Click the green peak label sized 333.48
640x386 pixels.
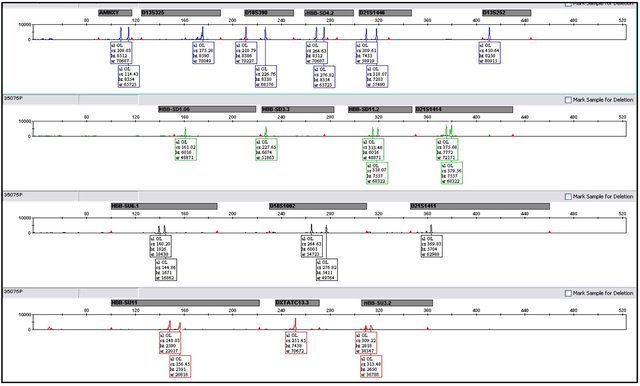pyautogui.click(x=373, y=150)
